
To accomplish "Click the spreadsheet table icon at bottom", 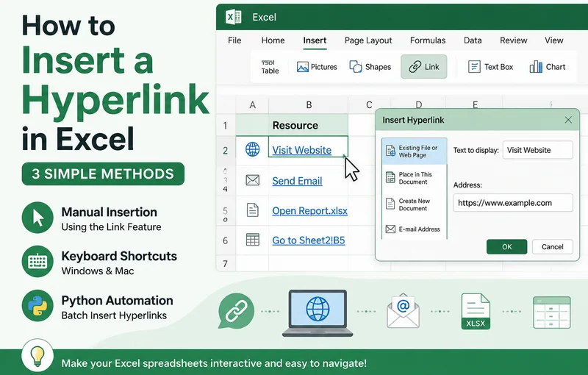I will [552, 312].
